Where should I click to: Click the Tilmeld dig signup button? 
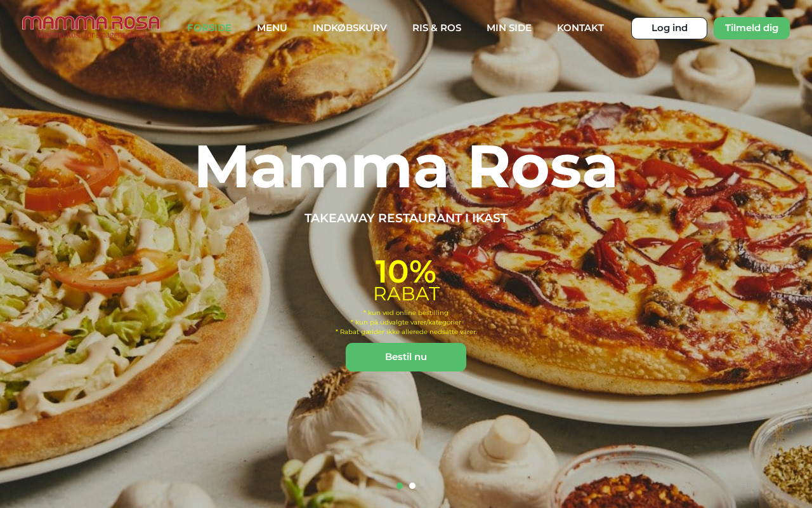pos(752,28)
